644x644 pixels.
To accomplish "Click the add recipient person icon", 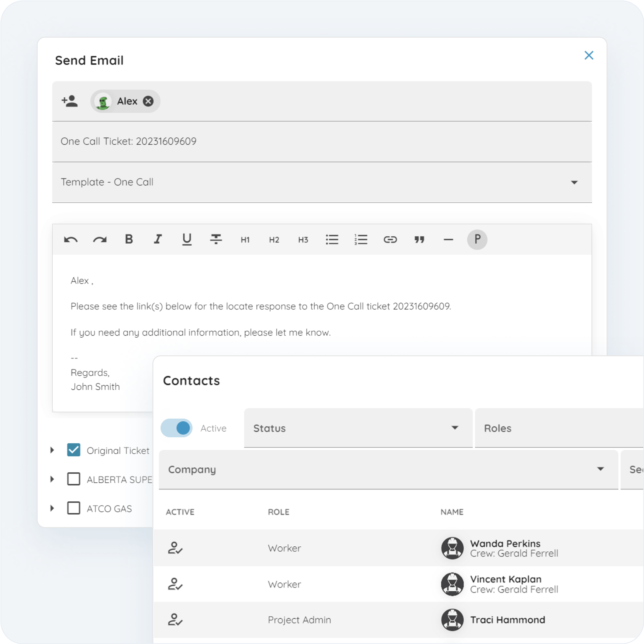I will coord(70,101).
